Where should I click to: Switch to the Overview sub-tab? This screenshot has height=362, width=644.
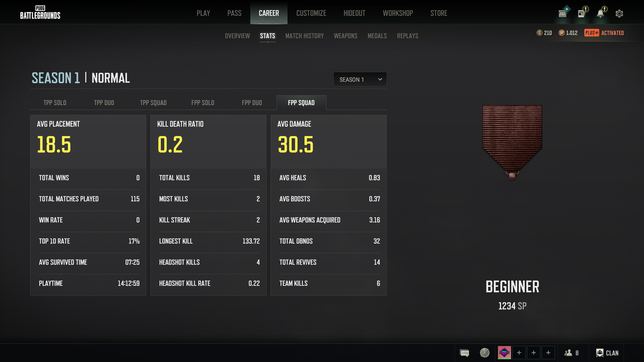click(x=237, y=36)
